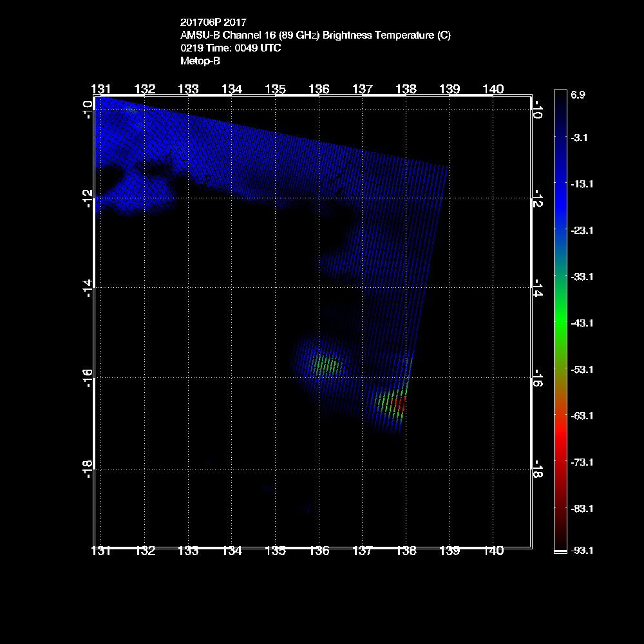This screenshot has width=644, height=644.
Task: Click grid intersection of longitude 134 and latitude -14
Action: (x=232, y=287)
